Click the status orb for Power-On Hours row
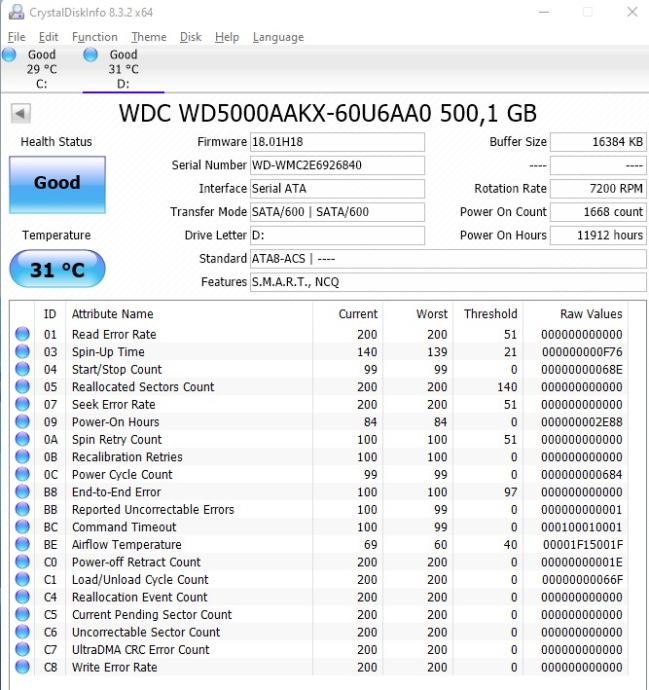Image resolution: width=649 pixels, height=690 pixels. pyautogui.click(x=22, y=422)
